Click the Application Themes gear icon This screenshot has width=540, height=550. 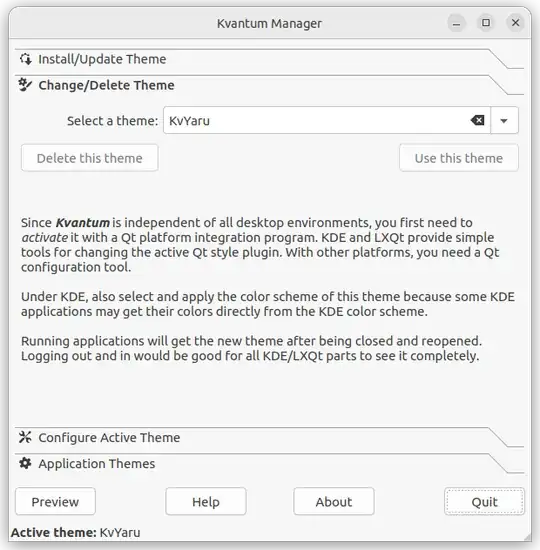tap(25, 463)
